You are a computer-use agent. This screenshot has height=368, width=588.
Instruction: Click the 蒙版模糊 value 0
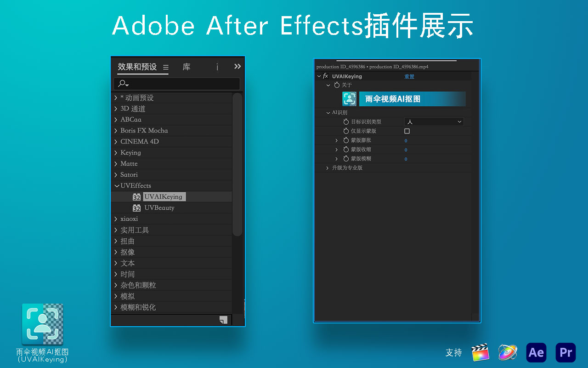pos(406,159)
